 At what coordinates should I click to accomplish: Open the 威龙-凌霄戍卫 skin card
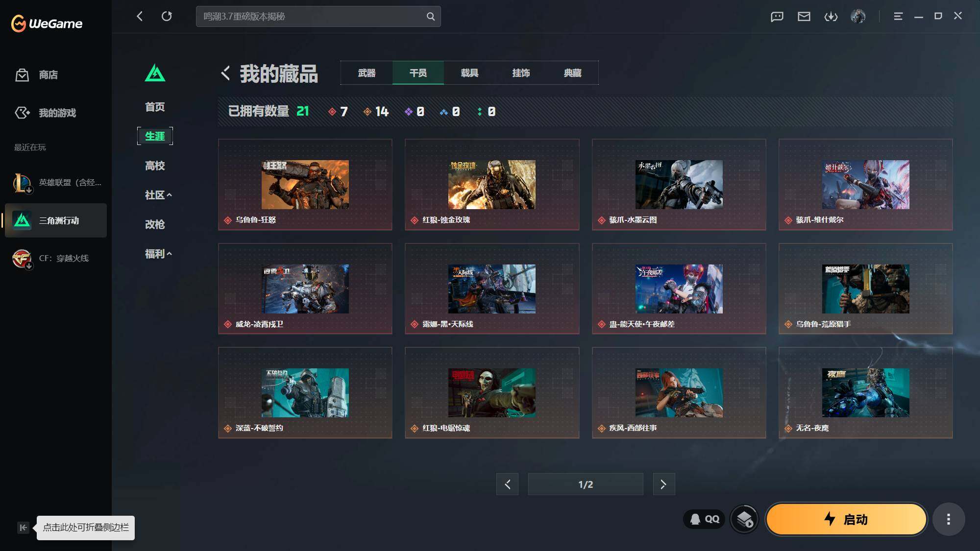coord(305,289)
